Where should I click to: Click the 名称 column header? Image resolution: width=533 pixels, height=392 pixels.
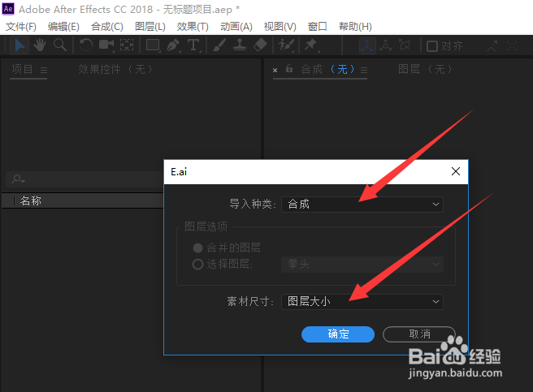click(30, 200)
